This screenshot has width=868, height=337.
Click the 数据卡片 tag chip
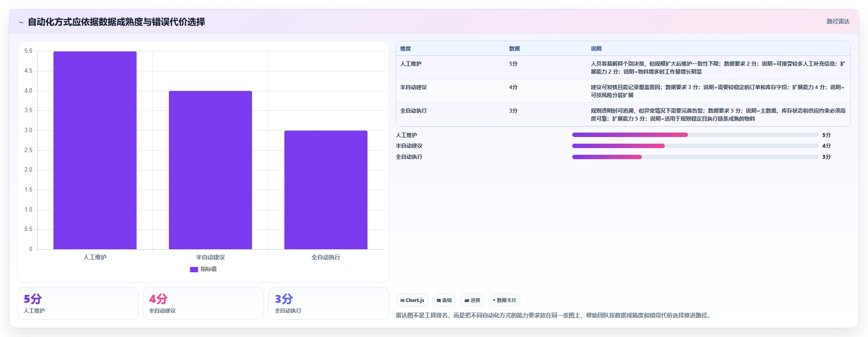(x=504, y=300)
